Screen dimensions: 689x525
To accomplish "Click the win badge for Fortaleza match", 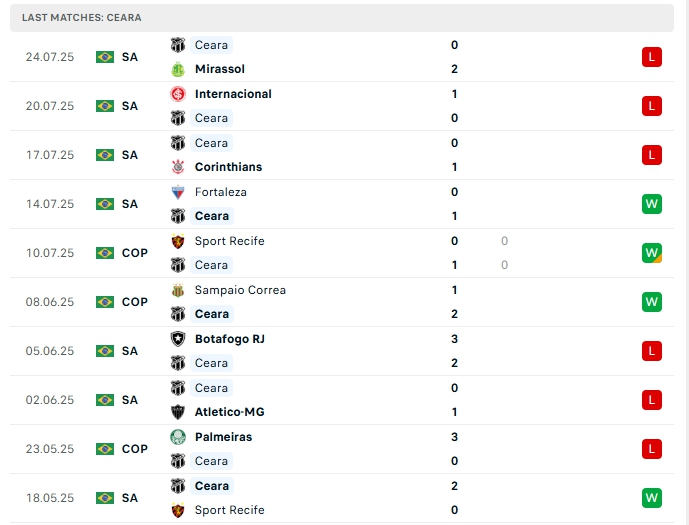I will pyautogui.click(x=652, y=204).
